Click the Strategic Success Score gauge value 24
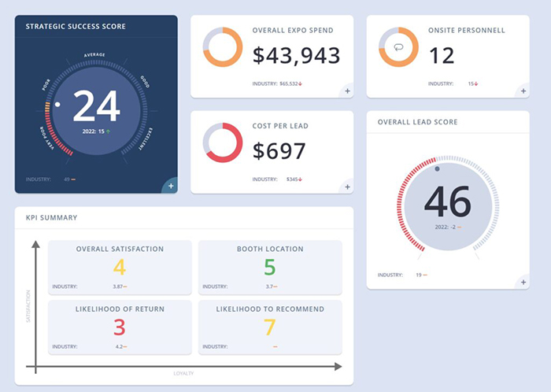551x392 pixels. click(x=97, y=105)
